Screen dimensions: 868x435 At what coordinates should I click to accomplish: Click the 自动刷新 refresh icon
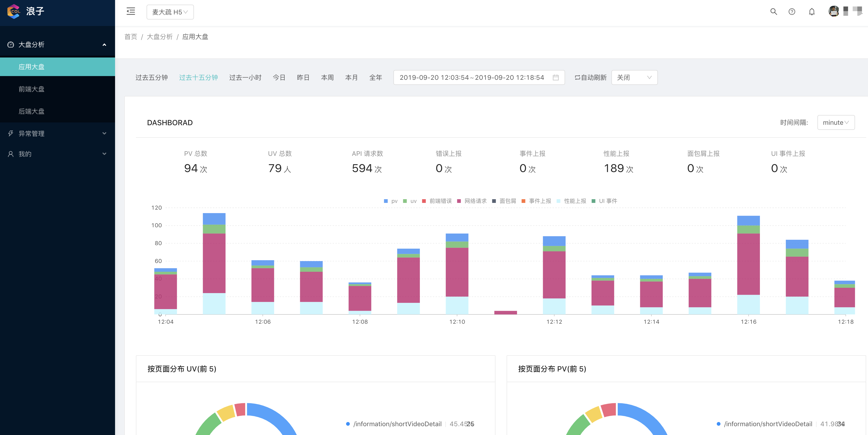point(577,77)
